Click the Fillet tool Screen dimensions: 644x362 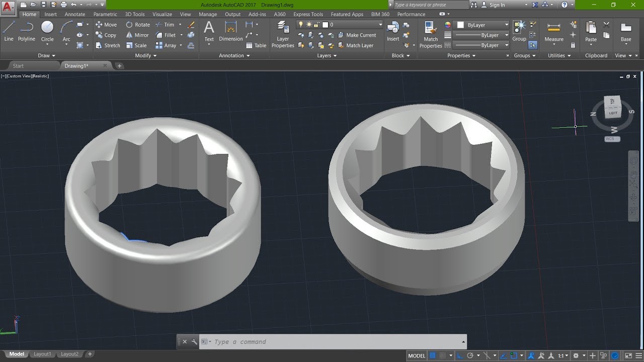coord(166,35)
